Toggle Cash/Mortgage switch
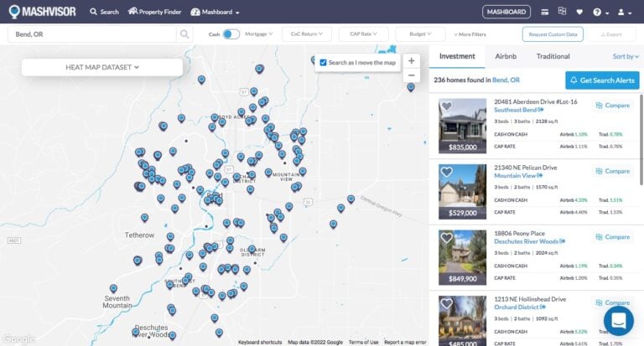 tap(231, 34)
